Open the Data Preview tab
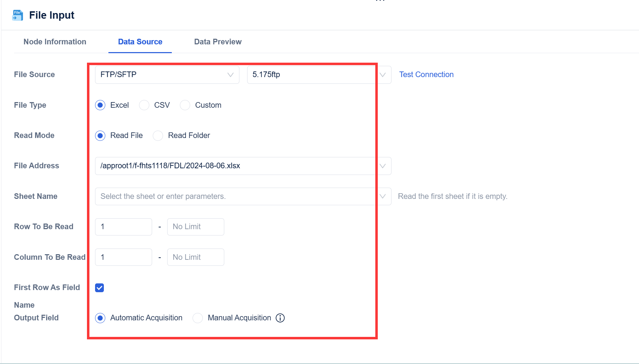 (218, 42)
